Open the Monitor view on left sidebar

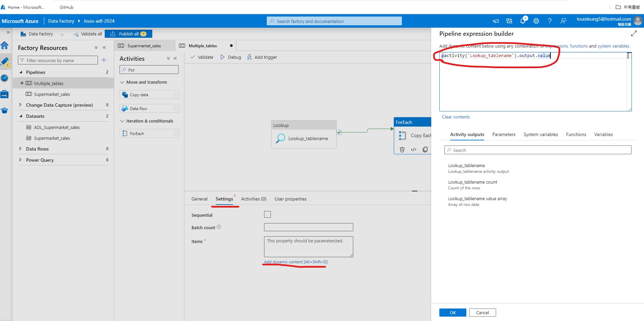5,78
